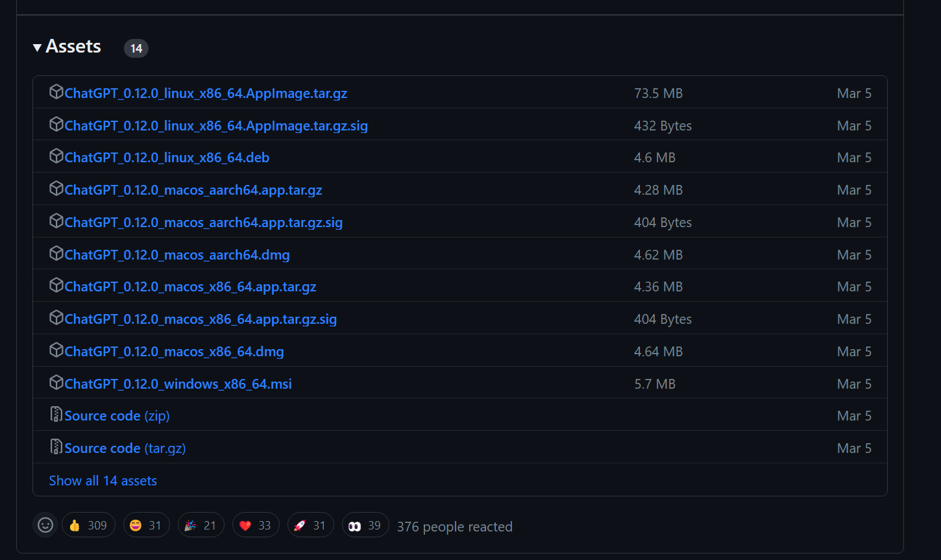941x560 pixels.
Task: Download ChatGPT_0.12.0_linux_x86_64.AppImage.tar.gz.sig
Action: pos(216,126)
